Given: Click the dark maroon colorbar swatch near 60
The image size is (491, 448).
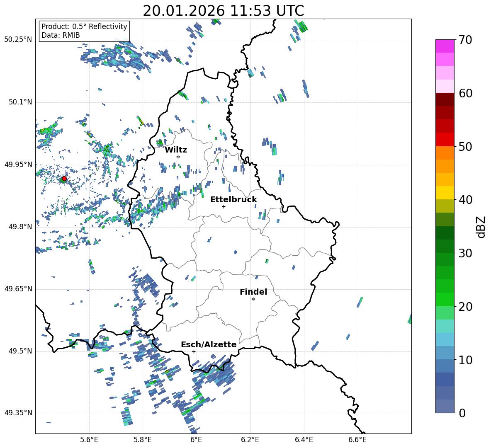Looking at the screenshot, I should (x=445, y=99).
